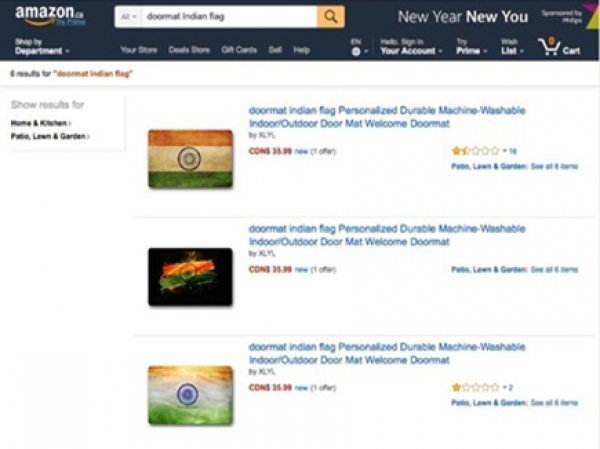
Task: Click the orange magnifier search button
Action: (x=331, y=17)
